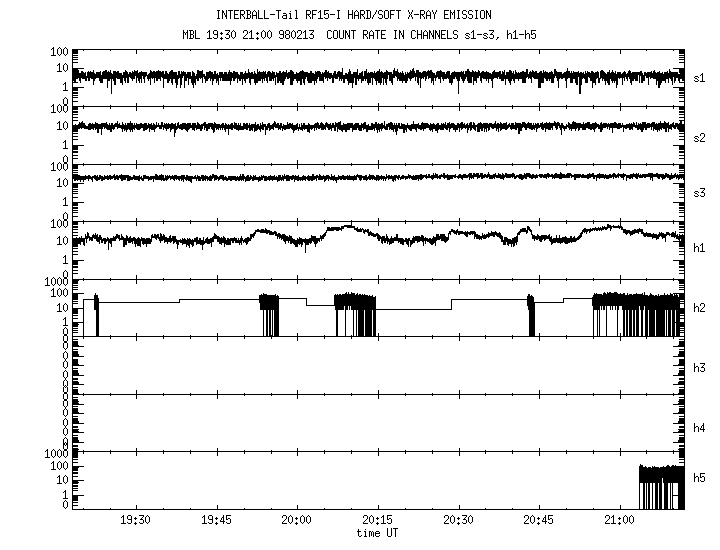Click the s2 channel label
The image size is (720, 550).
[700, 137]
